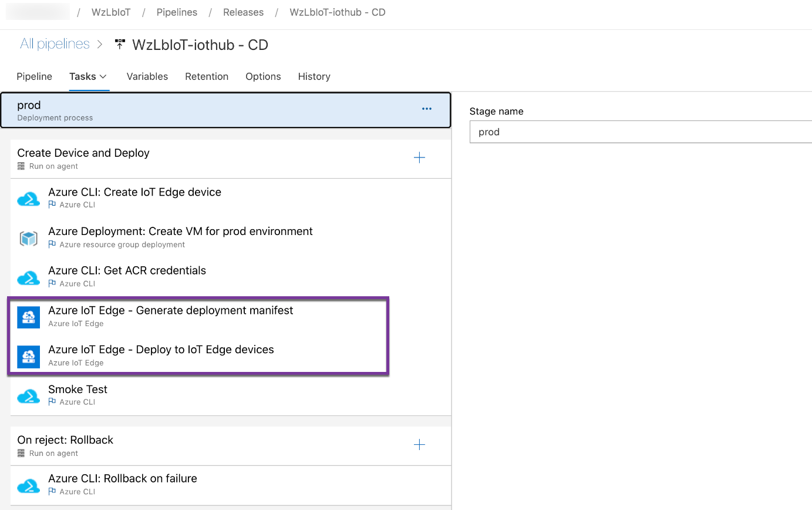This screenshot has height=510, width=812.
Task: Click the Create VM resource group deployment icon
Action: 28,238
